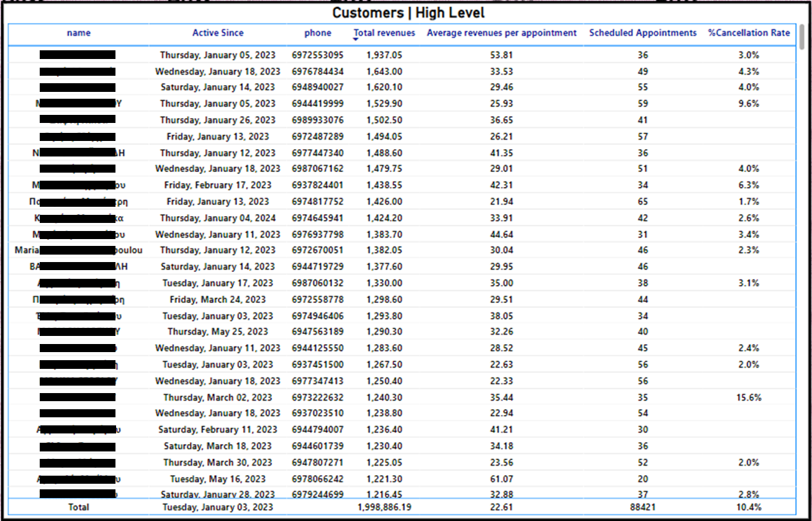
Task: Select phone number 6944794007
Action: click(x=317, y=430)
